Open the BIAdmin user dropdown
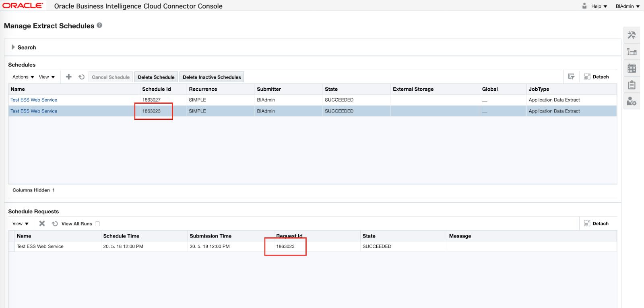This screenshot has height=308, width=644. 627,6
